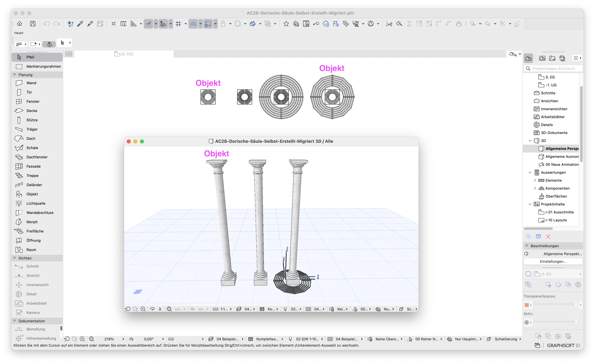Collapse the Beschreibungen panel section
The image size is (595, 364).
tap(527, 246)
